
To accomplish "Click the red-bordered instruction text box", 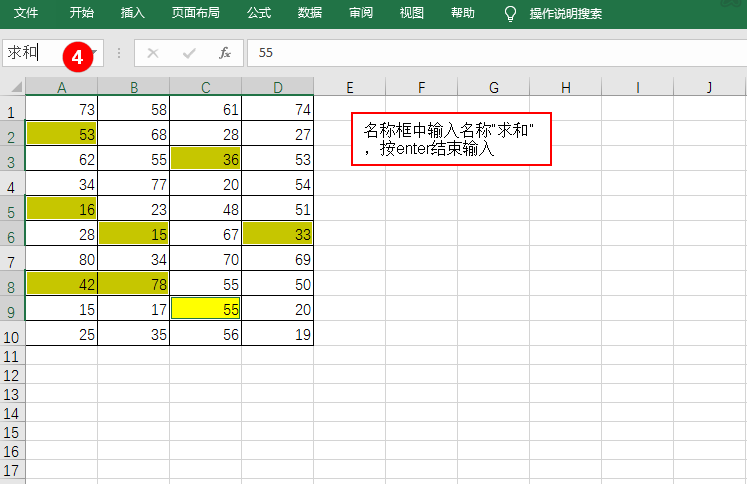I will 451,139.
